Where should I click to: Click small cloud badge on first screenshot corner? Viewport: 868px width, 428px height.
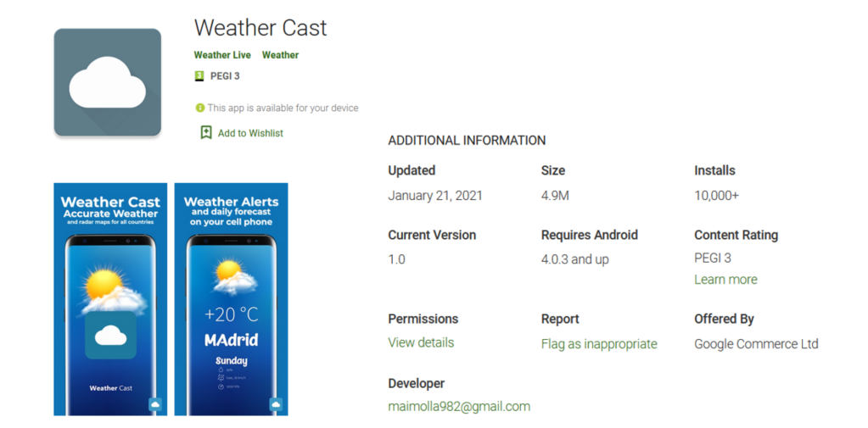(x=155, y=405)
